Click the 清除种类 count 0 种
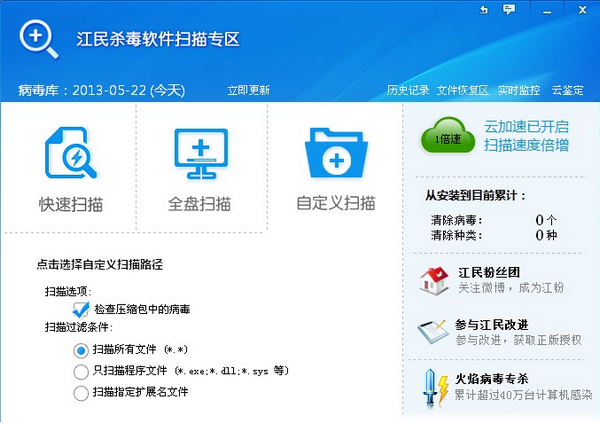Image resolution: width=600 pixels, height=424 pixels. pyautogui.click(x=546, y=235)
